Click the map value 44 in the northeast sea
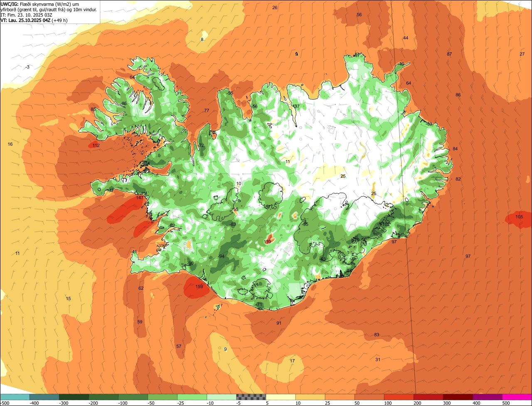Screen dimensions: 532x406 click(406, 38)
